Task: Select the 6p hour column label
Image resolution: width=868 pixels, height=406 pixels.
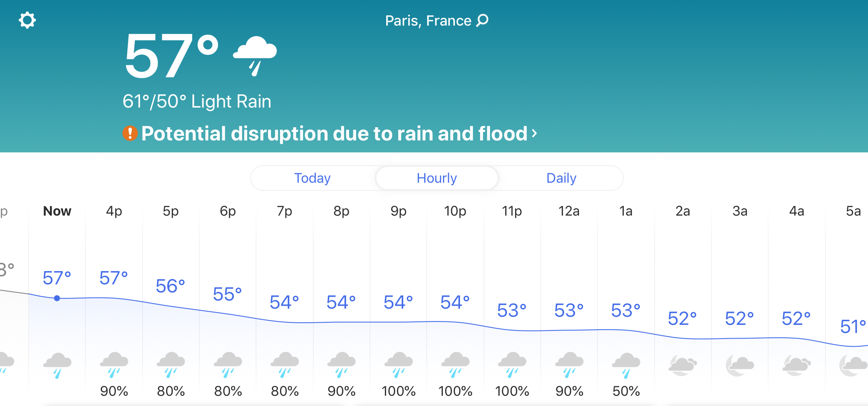Action: point(228,211)
